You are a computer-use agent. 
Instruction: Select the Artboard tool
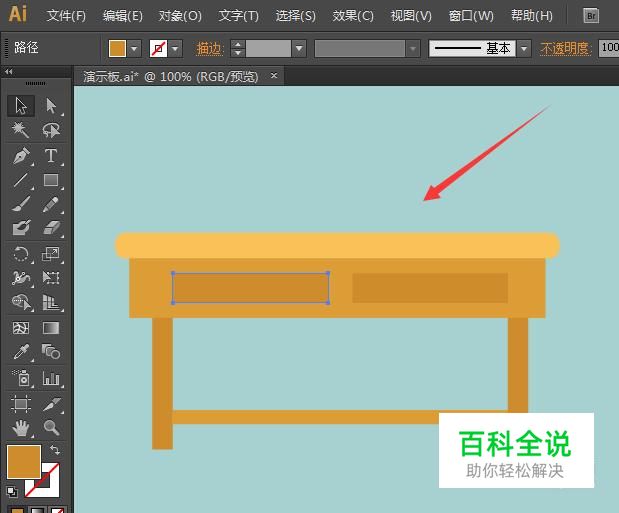[21, 404]
